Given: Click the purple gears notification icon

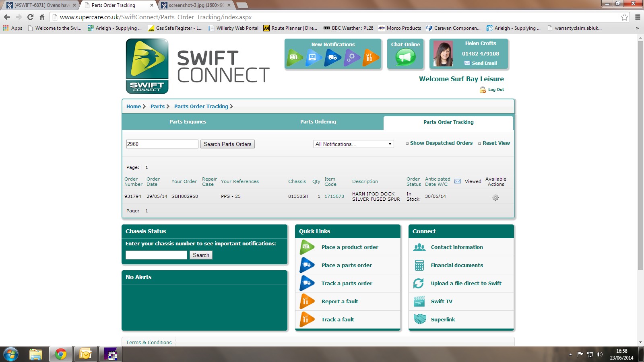Looking at the screenshot, I should (351, 58).
